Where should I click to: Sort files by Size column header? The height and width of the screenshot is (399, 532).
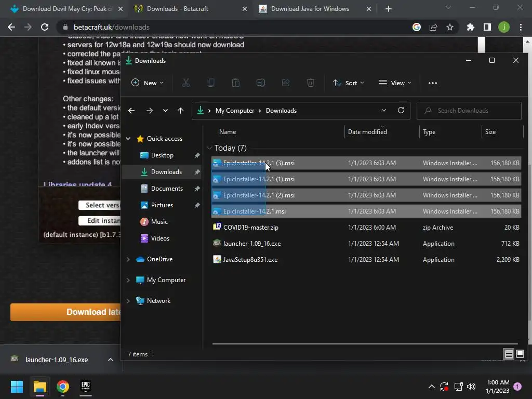tap(490, 131)
